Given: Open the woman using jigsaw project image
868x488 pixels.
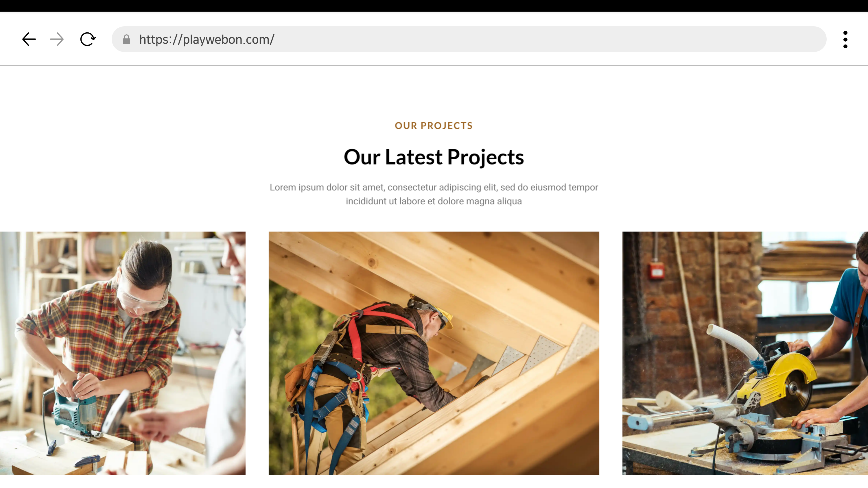Looking at the screenshot, I should tap(123, 353).
